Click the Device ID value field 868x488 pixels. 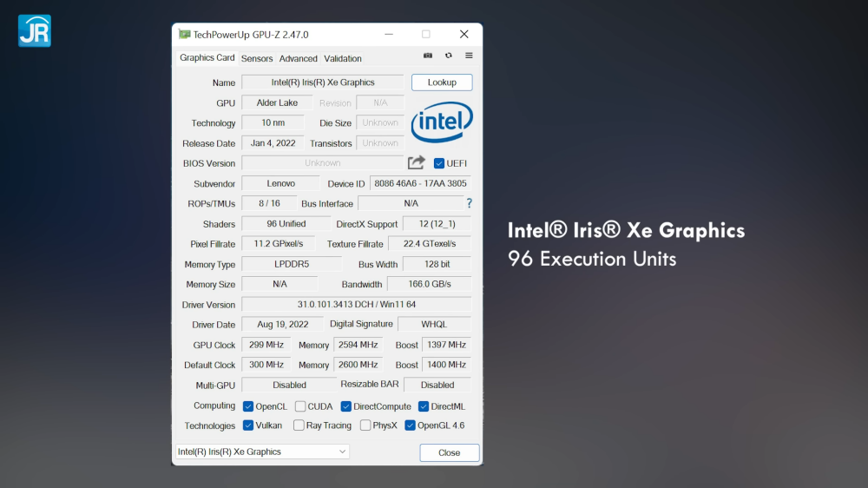(420, 183)
